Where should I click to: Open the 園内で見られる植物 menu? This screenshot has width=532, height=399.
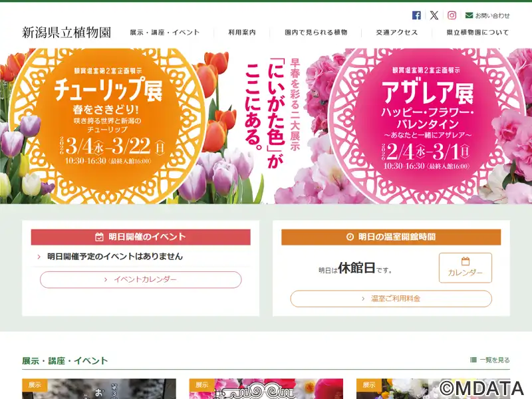click(316, 33)
